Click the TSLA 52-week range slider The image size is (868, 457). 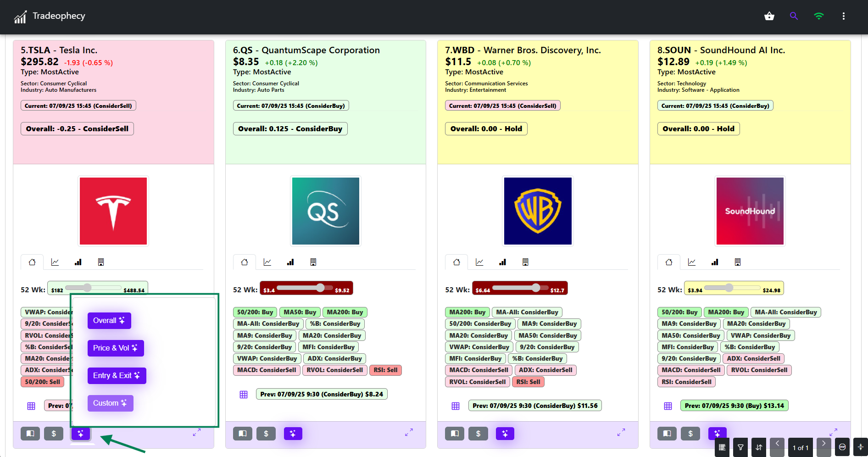point(94,288)
